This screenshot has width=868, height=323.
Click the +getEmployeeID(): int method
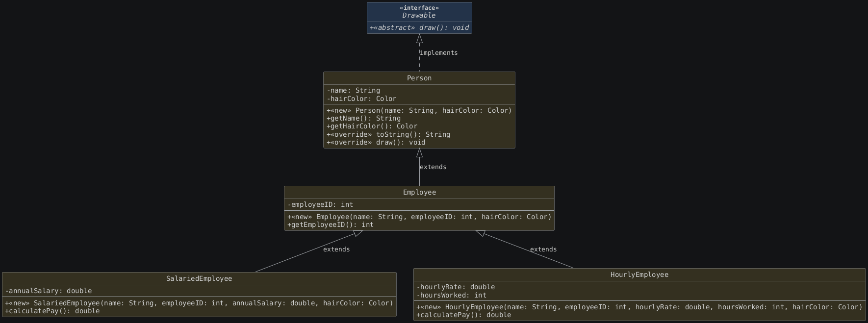(x=331, y=225)
